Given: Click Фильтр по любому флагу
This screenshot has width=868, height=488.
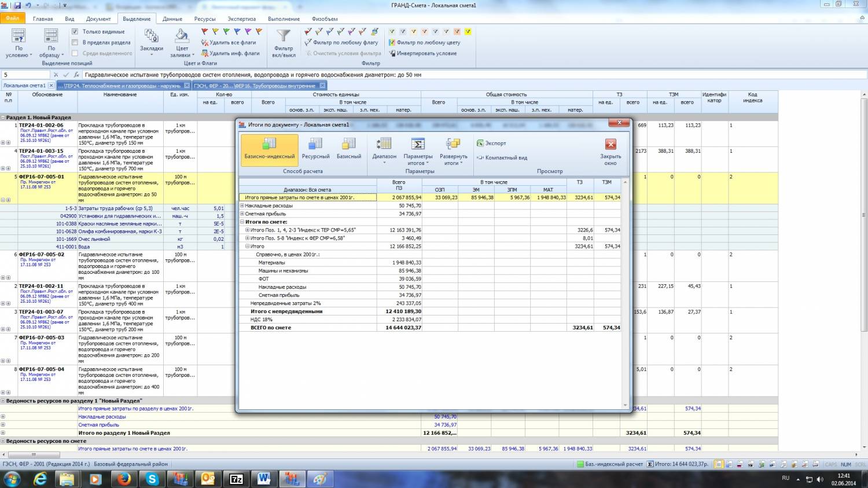Looking at the screenshot, I should 341,42.
